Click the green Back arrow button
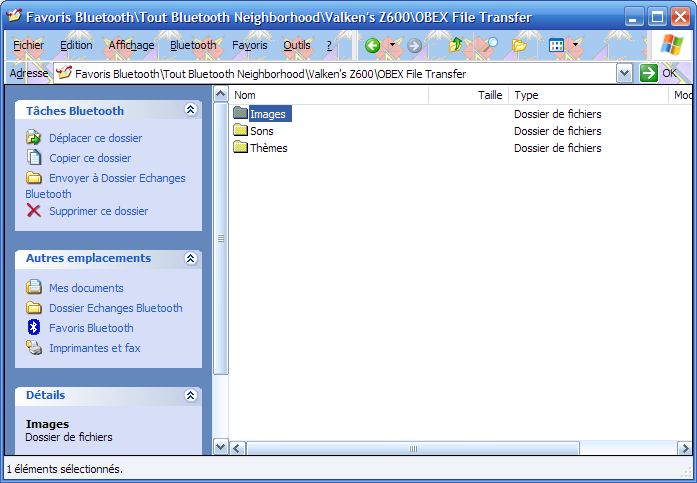This screenshot has width=697, height=483. pos(373,45)
